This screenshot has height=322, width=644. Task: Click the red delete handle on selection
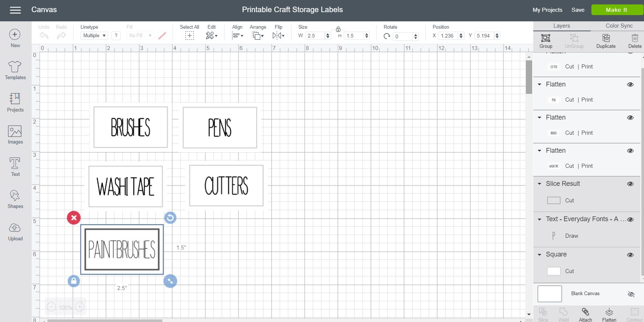pos(74,218)
